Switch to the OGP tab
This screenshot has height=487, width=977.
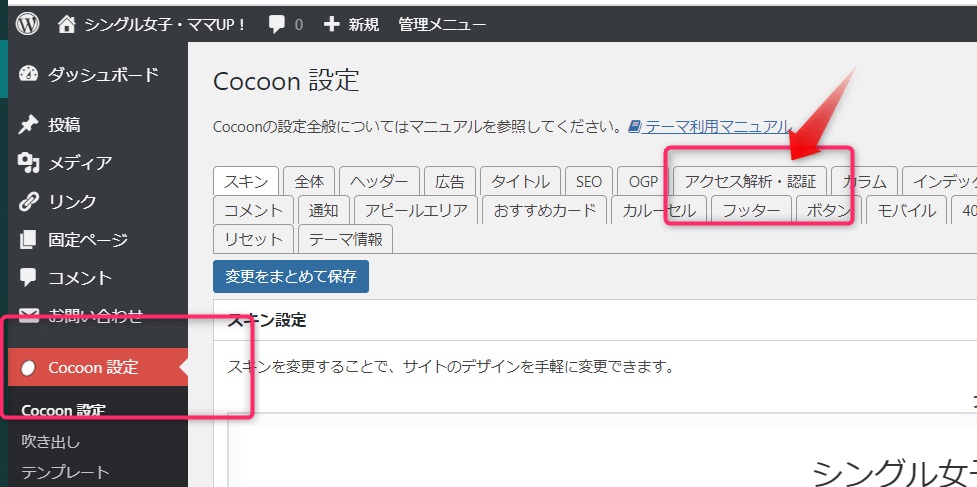pos(643,181)
